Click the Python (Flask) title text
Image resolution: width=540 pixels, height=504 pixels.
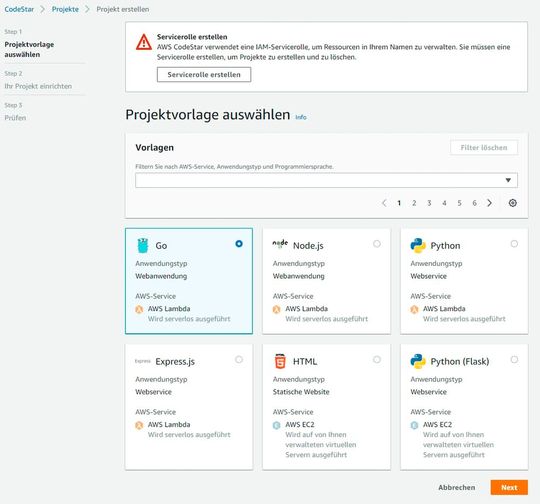pos(460,361)
